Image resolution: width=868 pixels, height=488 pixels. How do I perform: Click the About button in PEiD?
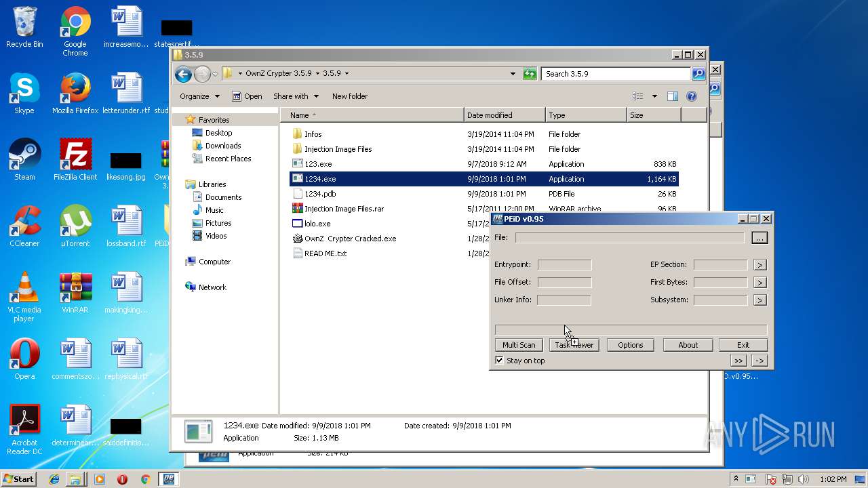point(688,345)
